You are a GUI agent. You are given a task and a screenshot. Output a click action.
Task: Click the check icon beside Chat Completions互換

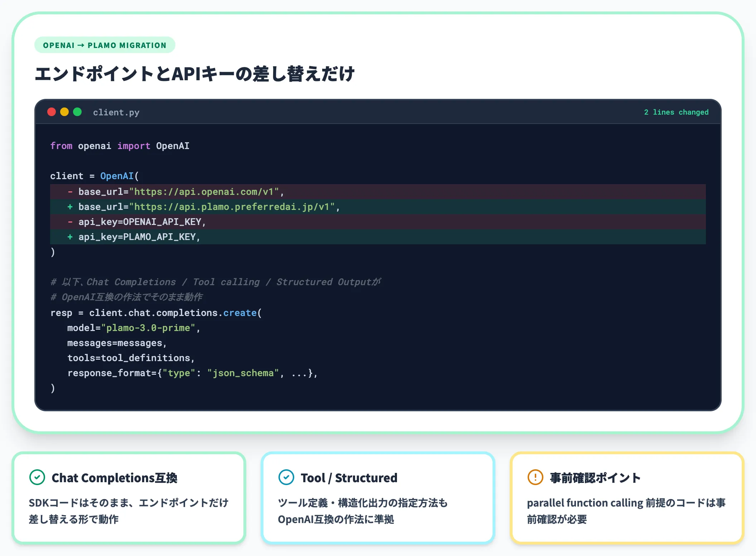pos(37,477)
